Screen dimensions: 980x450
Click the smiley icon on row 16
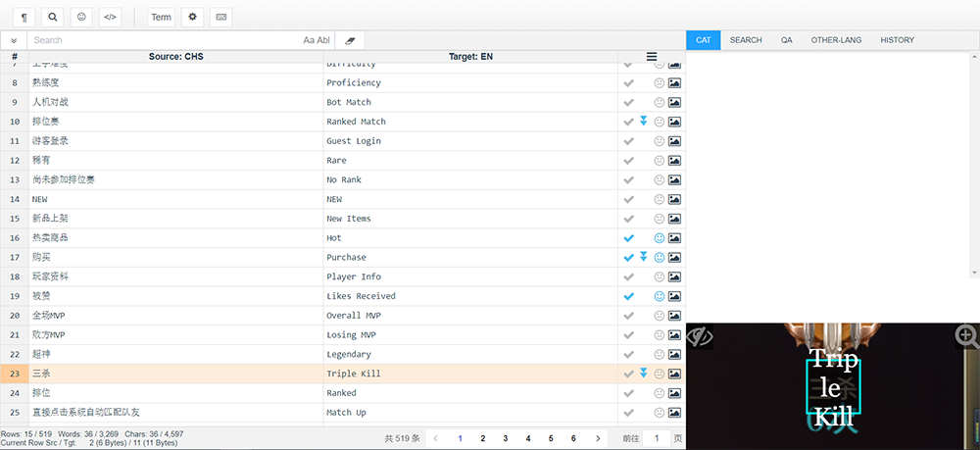coord(660,238)
